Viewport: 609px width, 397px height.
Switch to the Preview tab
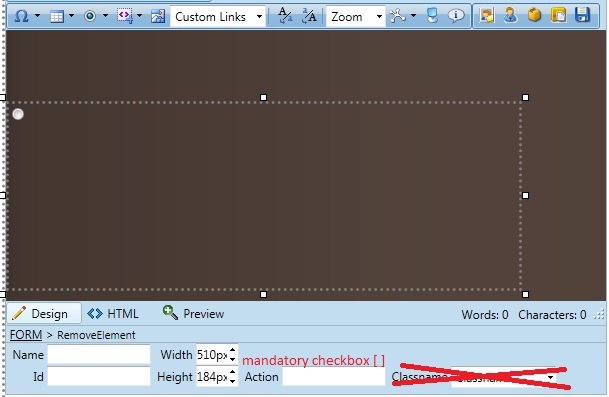tap(193, 313)
